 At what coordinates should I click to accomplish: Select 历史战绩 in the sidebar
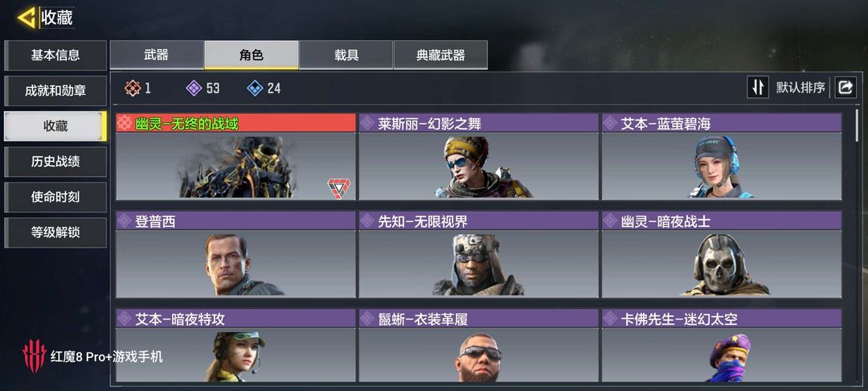[55, 162]
